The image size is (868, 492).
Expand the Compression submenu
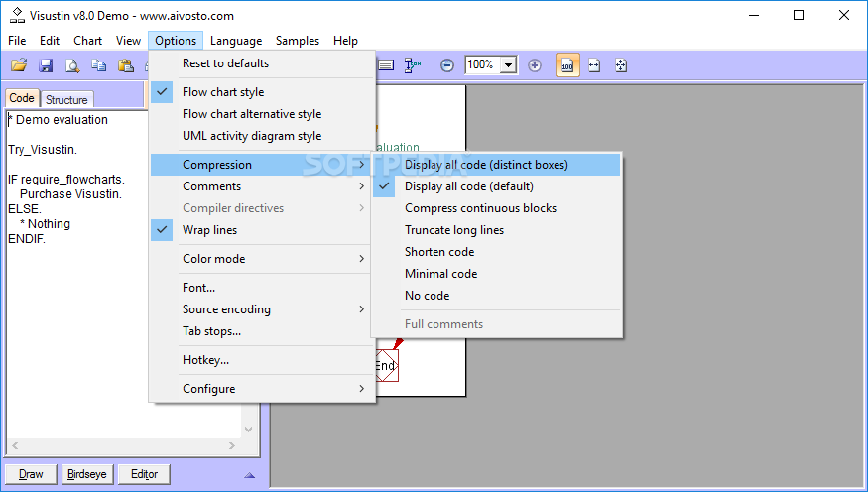pyautogui.click(x=260, y=165)
